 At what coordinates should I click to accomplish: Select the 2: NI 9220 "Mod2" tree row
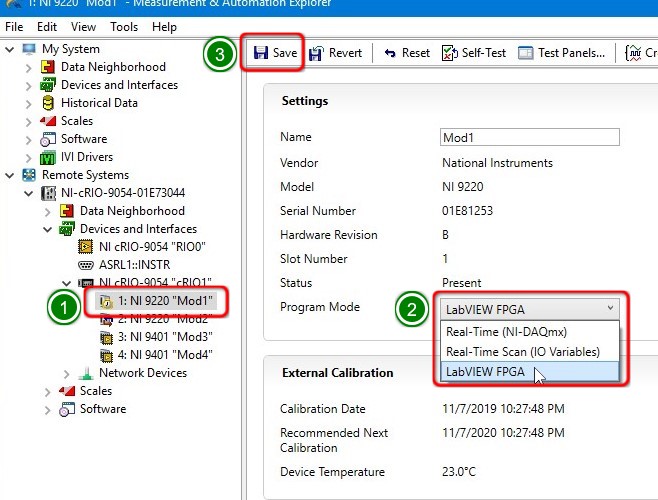[x=163, y=319]
